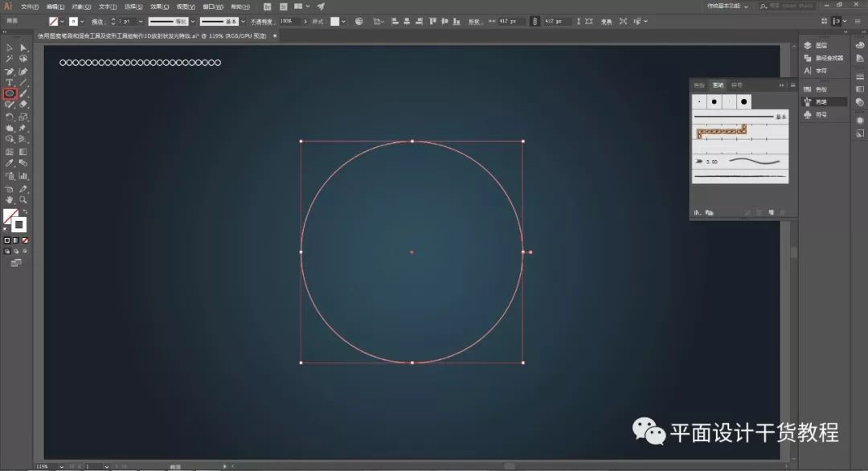This screenshot has width=868, height=471.
Task: Open the workspace switcher dropdown
Action: click(x=727, y=6)
